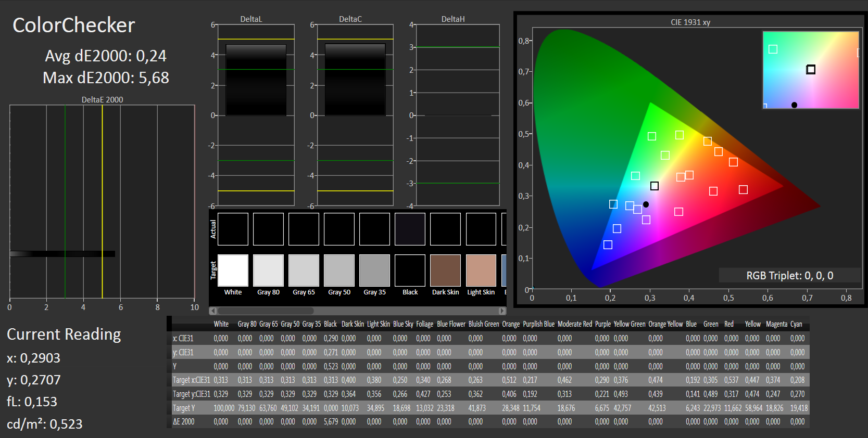Screen dimensions: 868x438
Task: Select the Gray 35 target swatch
Action: [x=374, y=270]
